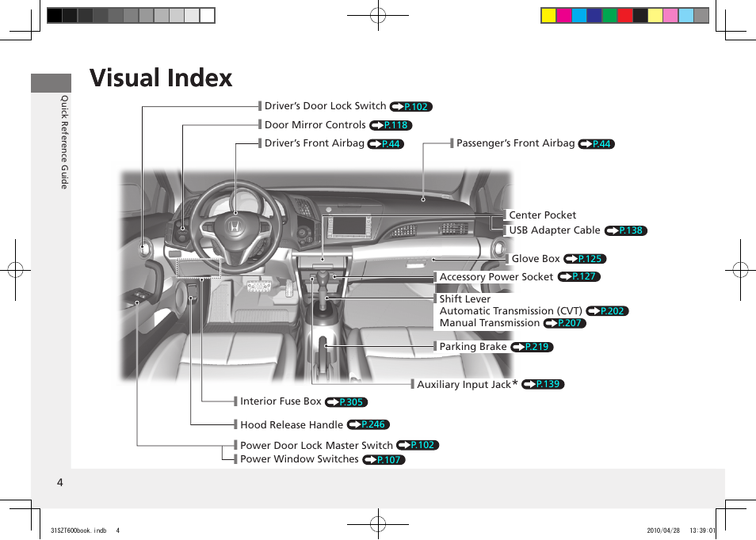Select the "Auxiliary Input Jack*" label
The height and width of the screenshot is (540, 756).
pos(468,384)
